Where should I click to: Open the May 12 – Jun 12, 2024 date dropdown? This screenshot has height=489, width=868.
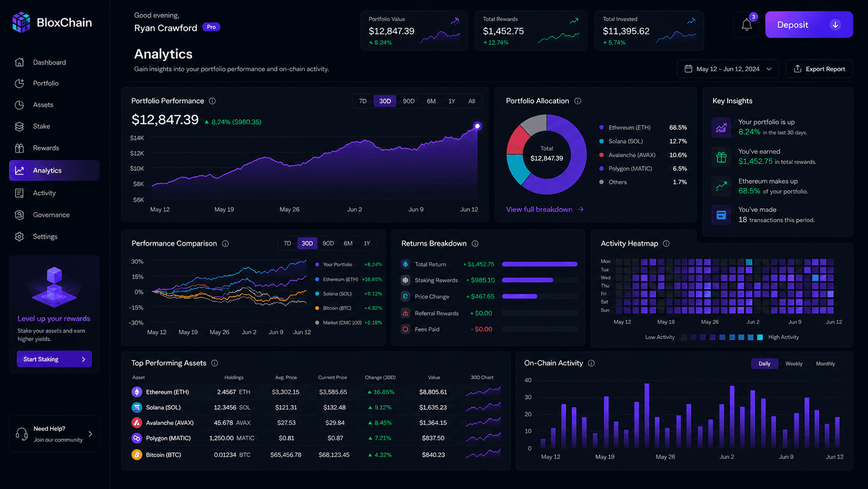point(728,69)
